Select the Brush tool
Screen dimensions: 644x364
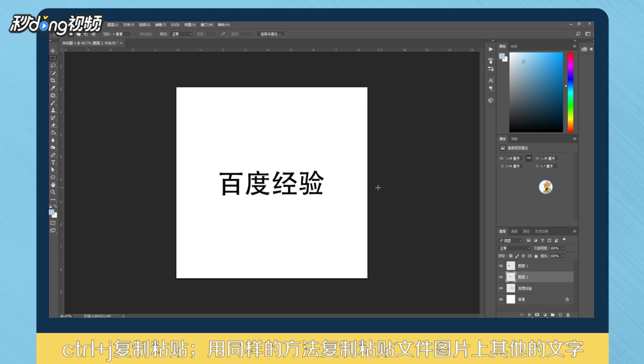point(53,103)
